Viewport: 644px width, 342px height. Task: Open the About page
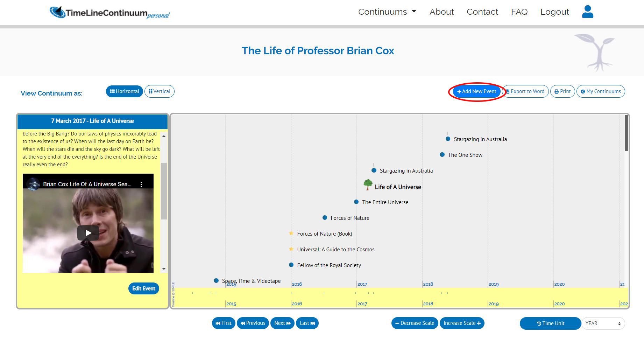[441, 12]
